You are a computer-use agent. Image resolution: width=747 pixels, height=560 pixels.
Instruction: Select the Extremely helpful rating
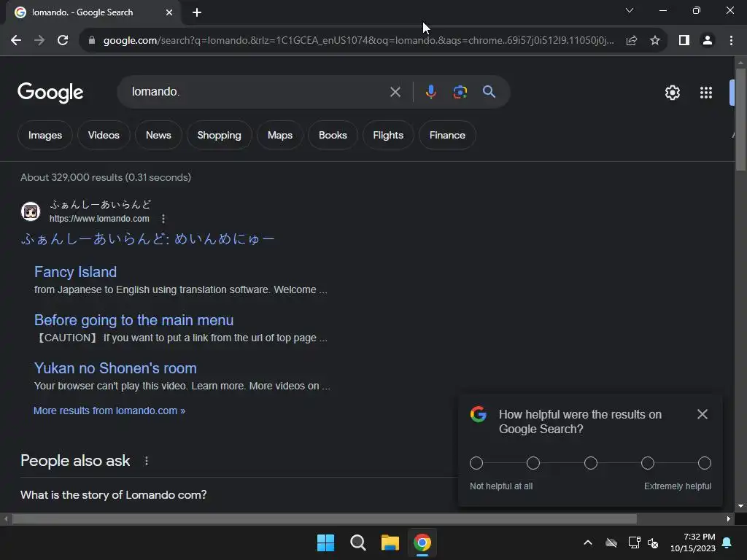(705, 463)
